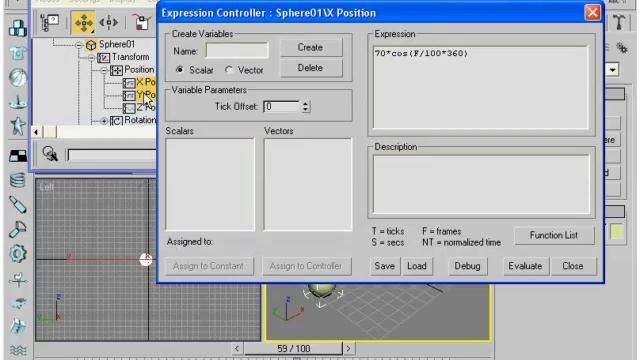Click the Tick Offset spinner arrows
The height and width of the screenshot is (360, 640).
(306, 107)
